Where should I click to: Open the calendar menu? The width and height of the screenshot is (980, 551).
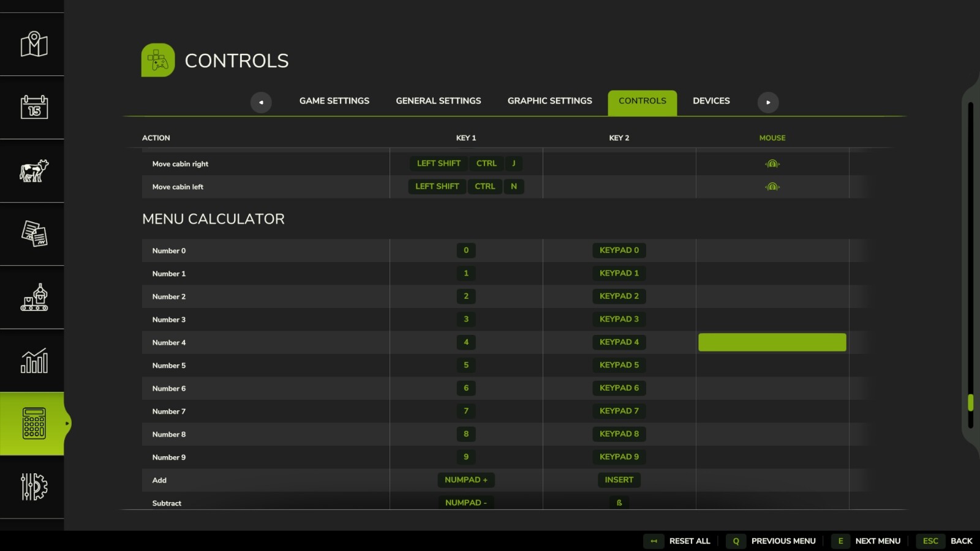(x=32, y=107)
